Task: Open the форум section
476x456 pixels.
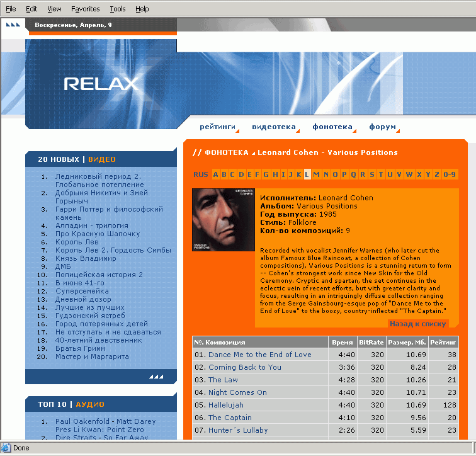Action: pos(382,127)
